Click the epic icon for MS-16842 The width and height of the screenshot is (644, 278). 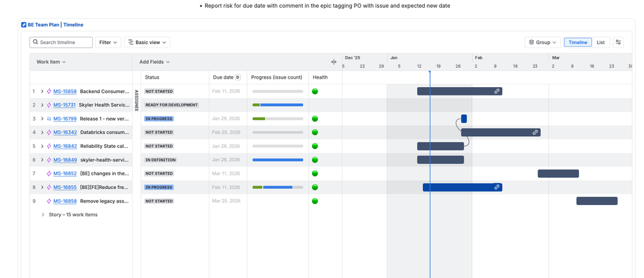[49, 146]
